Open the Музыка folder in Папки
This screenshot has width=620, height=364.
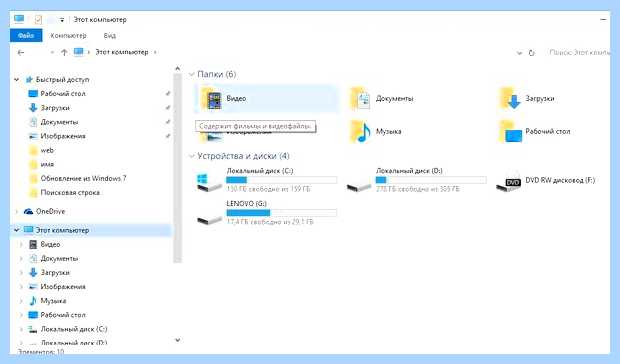376,132
